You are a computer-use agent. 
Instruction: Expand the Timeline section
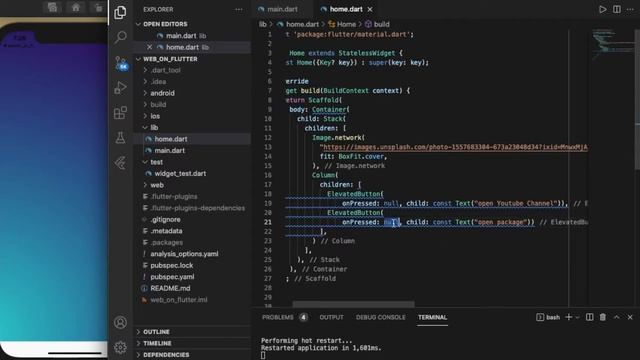(157, 343)
